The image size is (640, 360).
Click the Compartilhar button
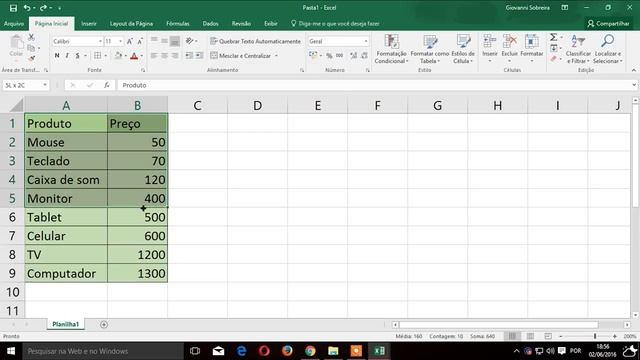point(608,24)
